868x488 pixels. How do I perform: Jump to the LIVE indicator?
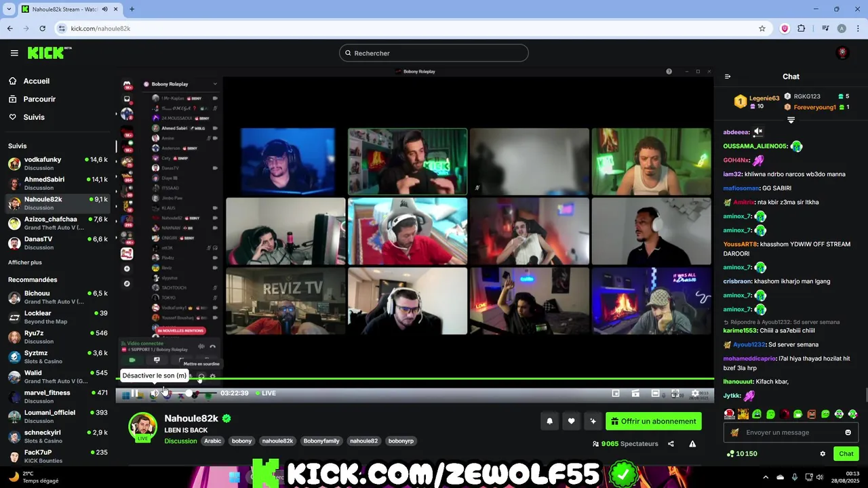click(x=266, y=393)
